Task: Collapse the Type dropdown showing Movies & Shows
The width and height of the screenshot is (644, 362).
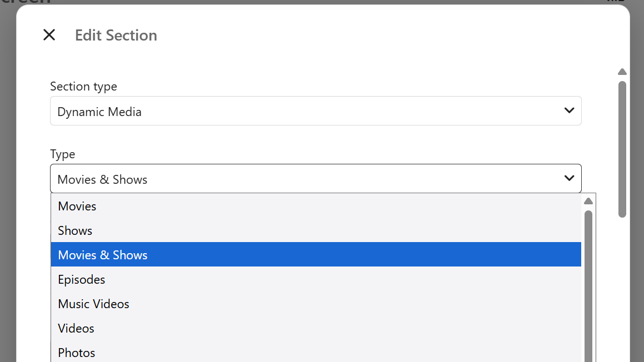Action: 316,179
